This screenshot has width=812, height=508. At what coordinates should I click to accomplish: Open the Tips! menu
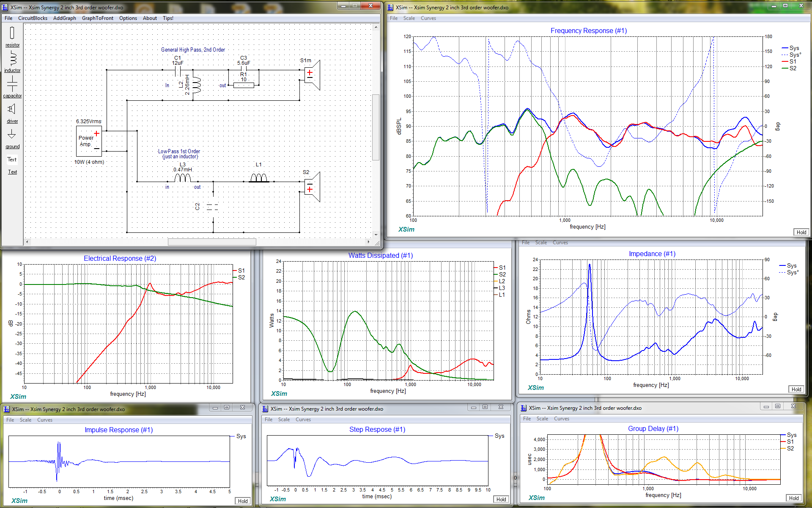click(168, 18)
